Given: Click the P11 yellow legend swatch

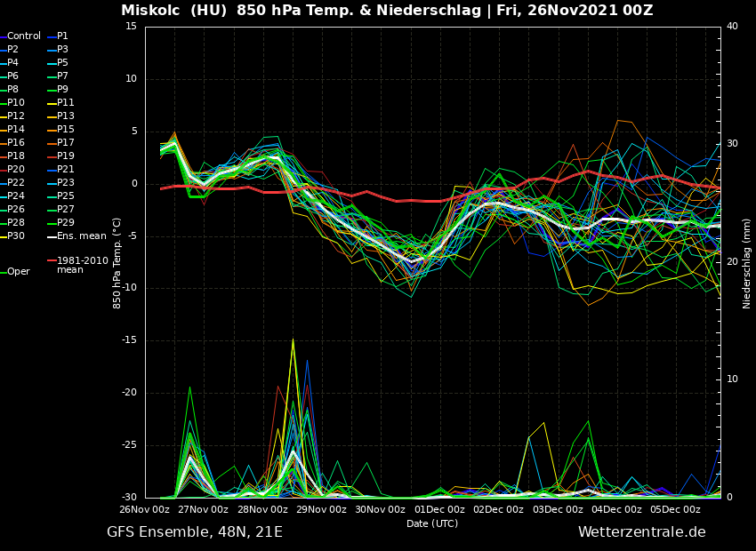Looking at the screenshot, I should [x=52, y=103].
